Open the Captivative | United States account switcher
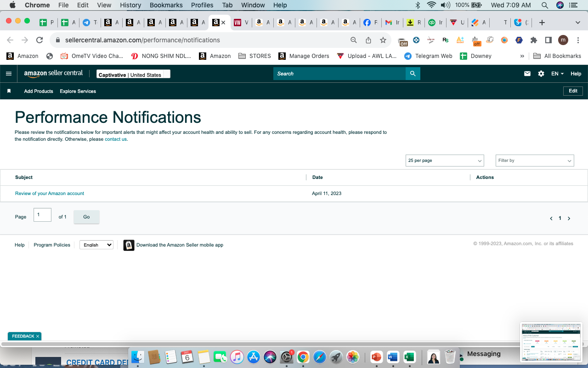This screenshot has width=588, height=368. click(x=133, y=74)
